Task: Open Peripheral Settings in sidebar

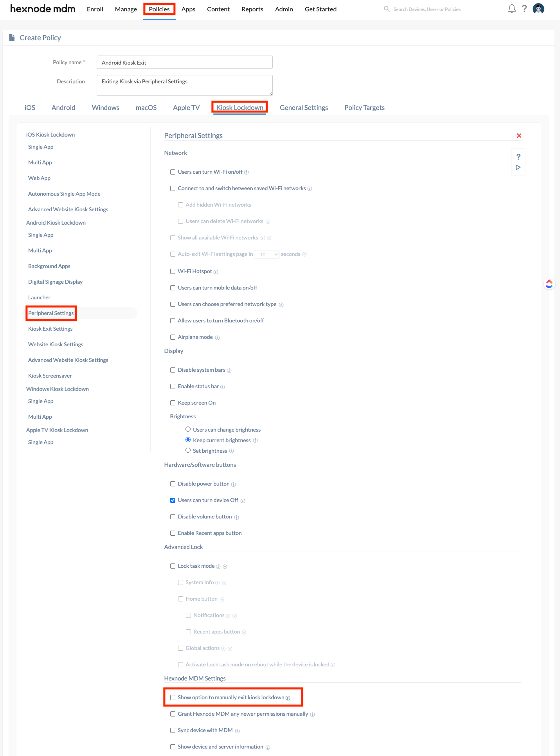Action: click(51, 313)
